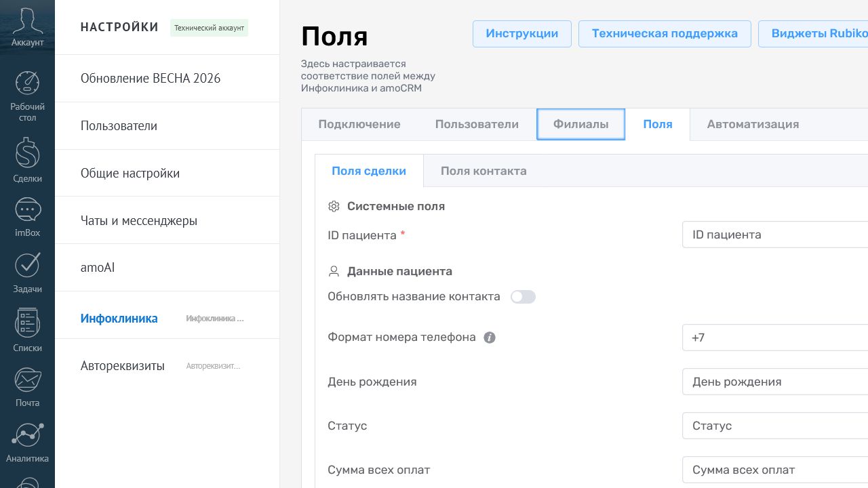Switch to Автоматизация tab

tap(753, 124)
